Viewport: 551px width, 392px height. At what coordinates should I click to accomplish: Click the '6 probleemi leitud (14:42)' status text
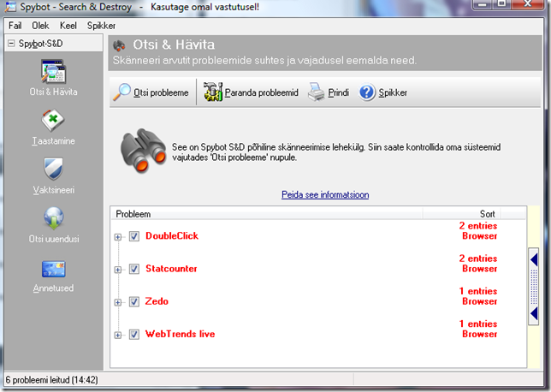(x=51, y=380)
